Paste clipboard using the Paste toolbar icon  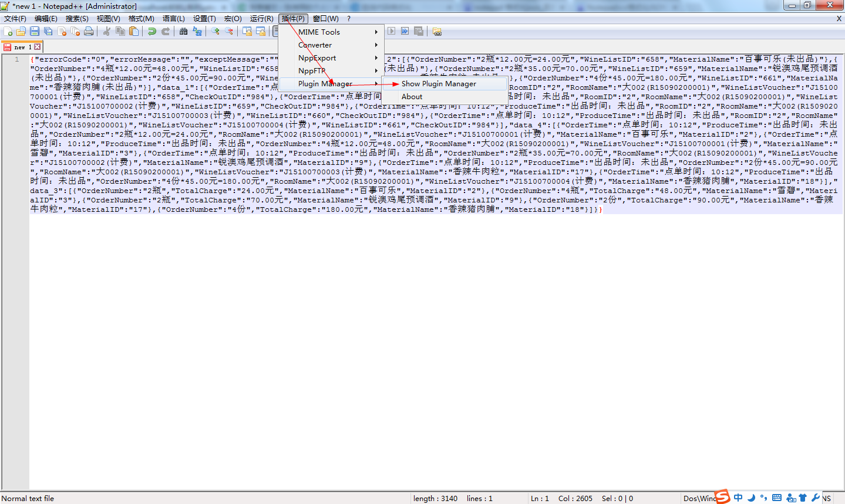134,31
